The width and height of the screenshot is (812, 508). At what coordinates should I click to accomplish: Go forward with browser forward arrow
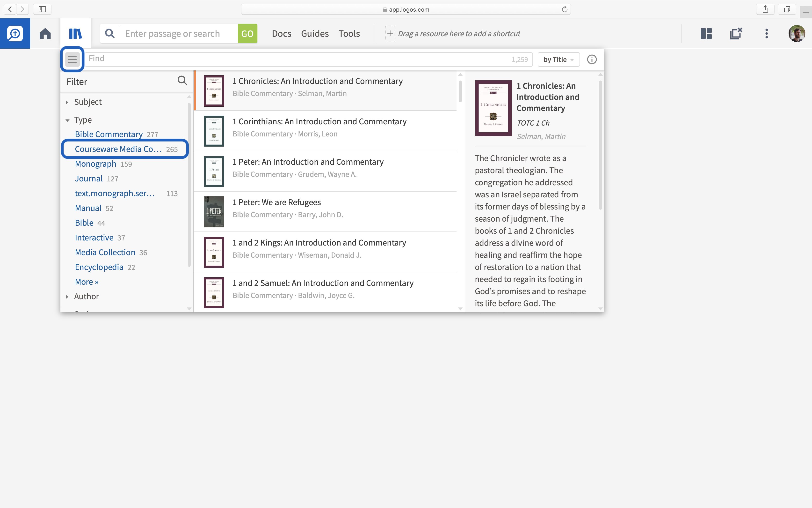22,9
